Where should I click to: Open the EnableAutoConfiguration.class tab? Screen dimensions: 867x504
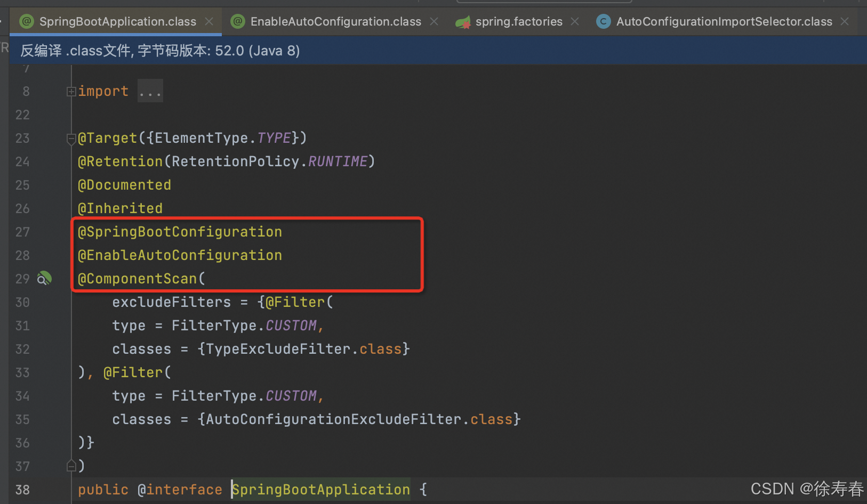click(335, 21)
